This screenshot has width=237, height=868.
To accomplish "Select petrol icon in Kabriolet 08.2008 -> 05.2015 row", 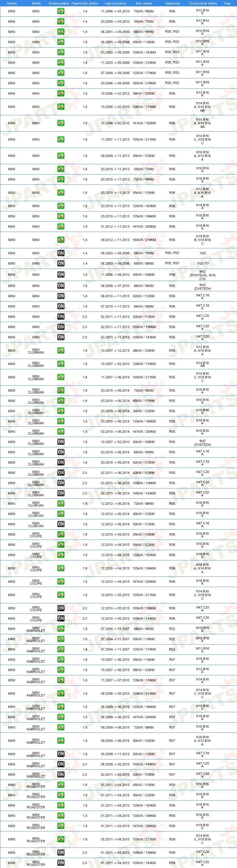I will pyautogui.click(x=61, y=693).
